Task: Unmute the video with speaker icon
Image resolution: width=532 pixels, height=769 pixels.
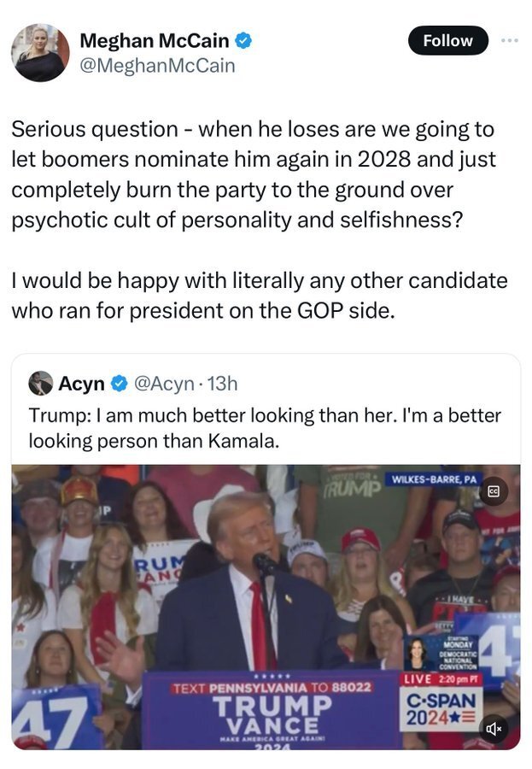Action: [493, 729]
